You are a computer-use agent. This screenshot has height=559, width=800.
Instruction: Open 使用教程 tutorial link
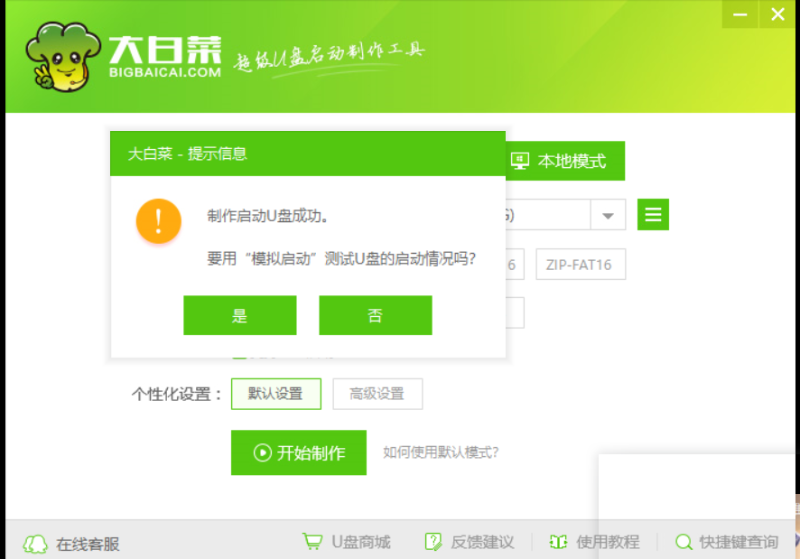pos(608,542)
